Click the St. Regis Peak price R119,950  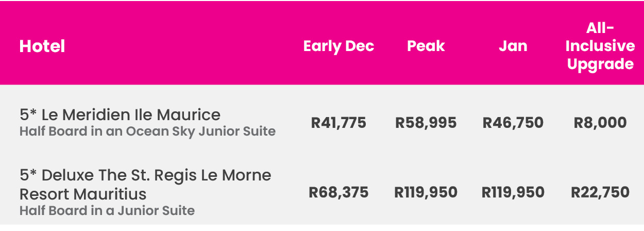coord(426,193)
